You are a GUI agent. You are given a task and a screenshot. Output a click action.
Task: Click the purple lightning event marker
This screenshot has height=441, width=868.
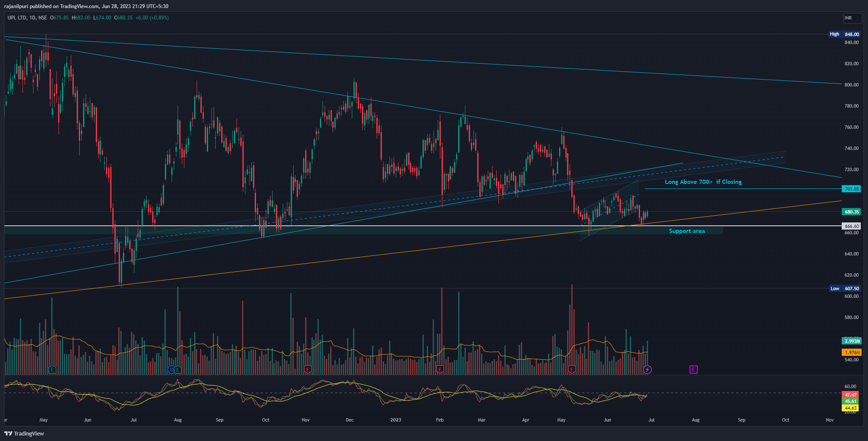(x=647, y=369)
